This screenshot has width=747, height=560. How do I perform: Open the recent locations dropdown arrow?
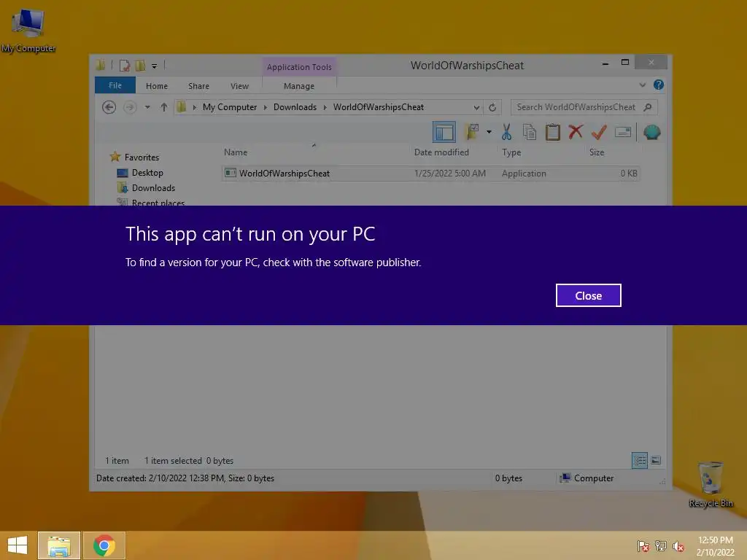tap(147, 107)
